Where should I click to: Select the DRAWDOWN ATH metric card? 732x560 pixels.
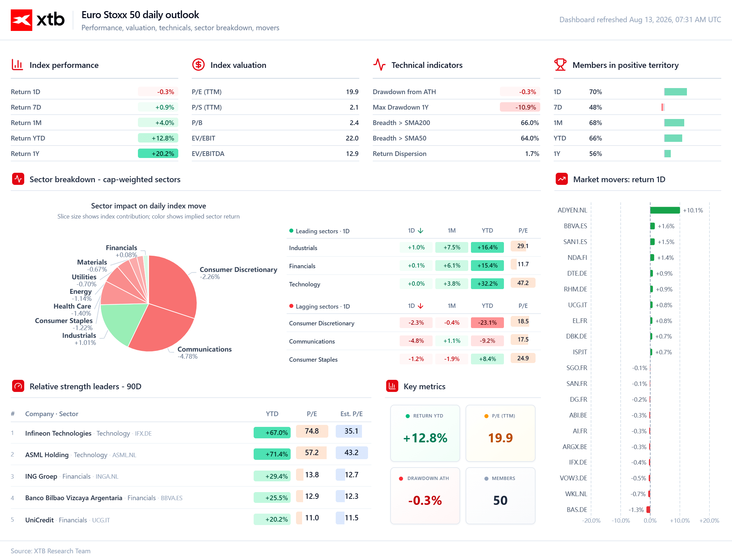click(425, 496)
